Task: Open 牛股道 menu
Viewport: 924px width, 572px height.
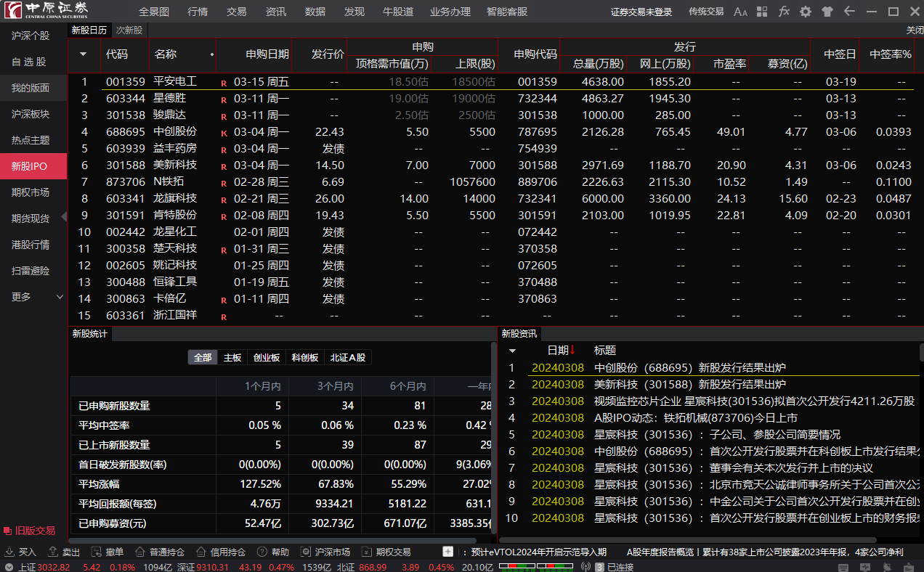Action: tap(399, 12)
